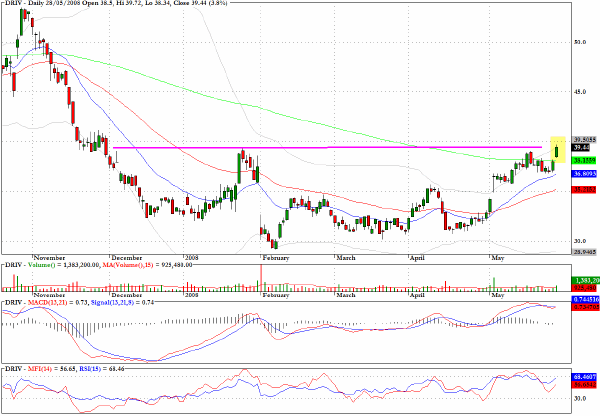Click the March label on the price chart axis
Screen dimensions: 600x416
coord(346,258)
